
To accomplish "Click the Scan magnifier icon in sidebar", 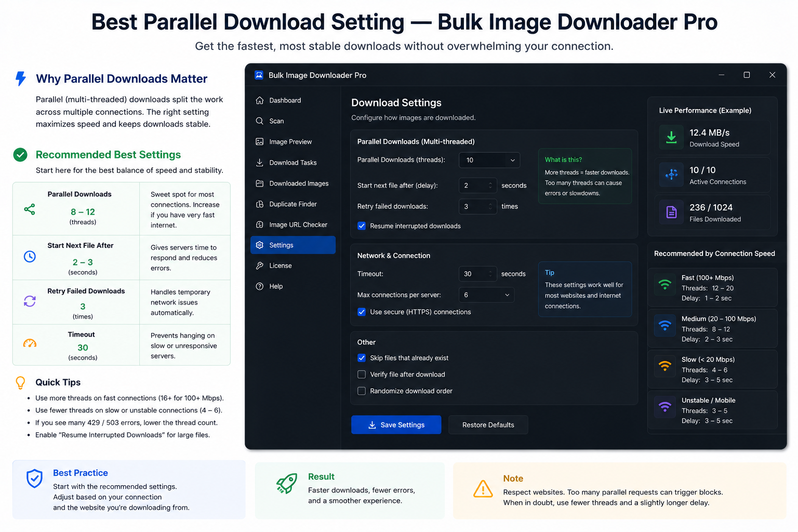I will 260,121.
